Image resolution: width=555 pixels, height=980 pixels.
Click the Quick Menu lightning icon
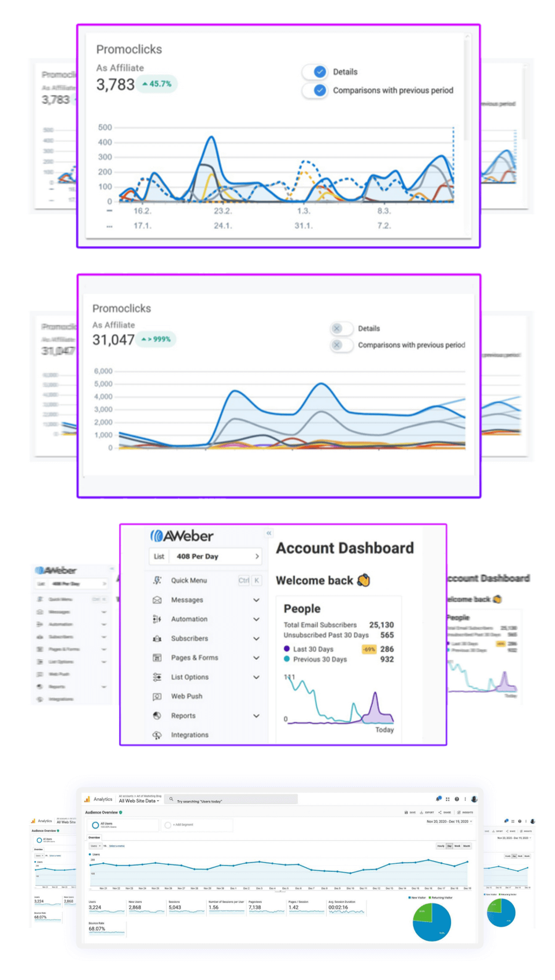coord(157,580)
